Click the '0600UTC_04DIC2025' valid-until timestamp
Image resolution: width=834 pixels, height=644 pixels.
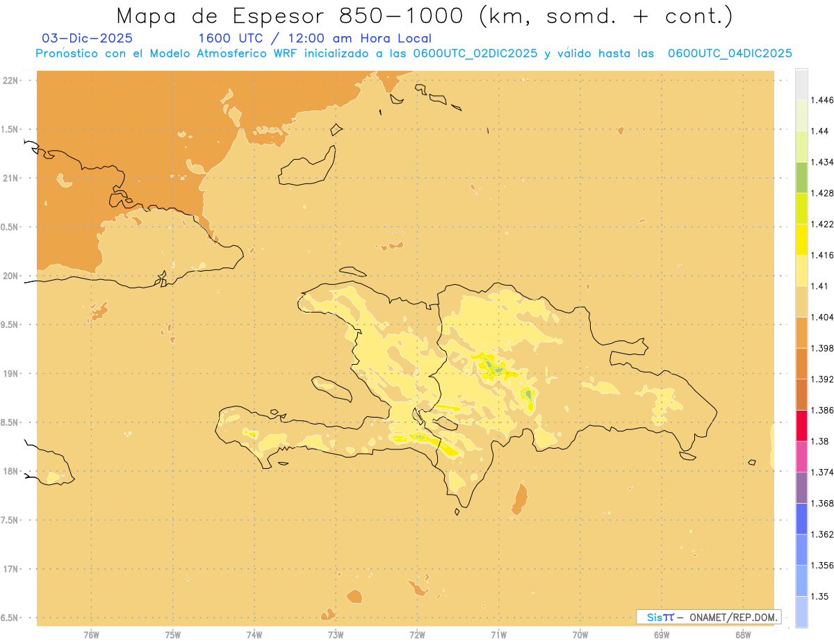click(x=730, y=53)
